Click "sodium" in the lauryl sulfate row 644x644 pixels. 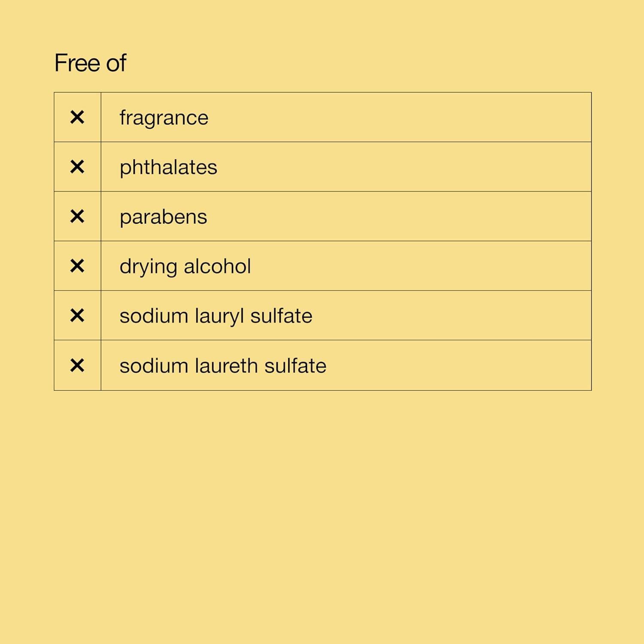(x=153, y=316)
